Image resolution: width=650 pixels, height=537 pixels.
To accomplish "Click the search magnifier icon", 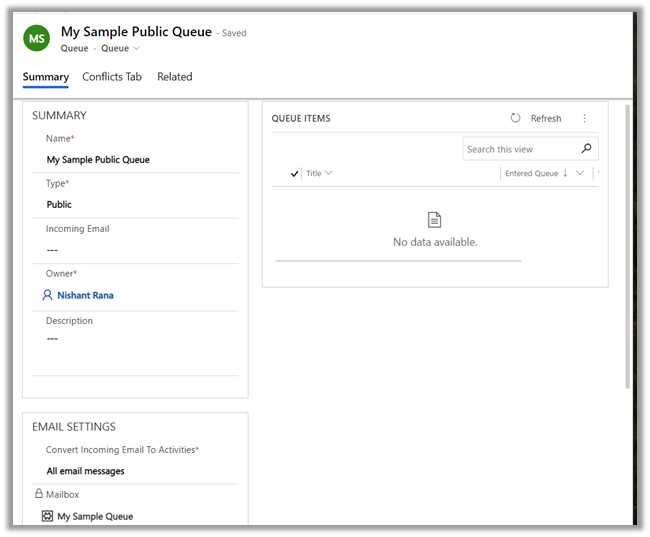I will point(586,149).
